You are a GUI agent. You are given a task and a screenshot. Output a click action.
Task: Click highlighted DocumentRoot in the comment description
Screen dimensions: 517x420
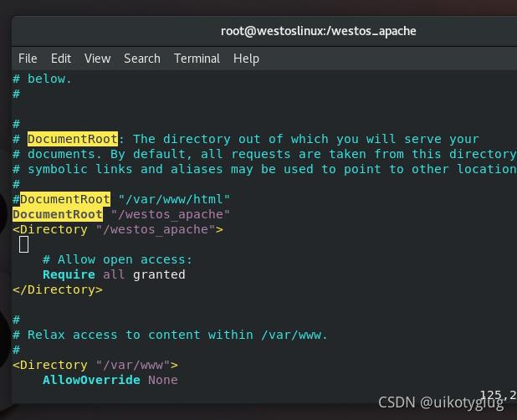[73, 139]
